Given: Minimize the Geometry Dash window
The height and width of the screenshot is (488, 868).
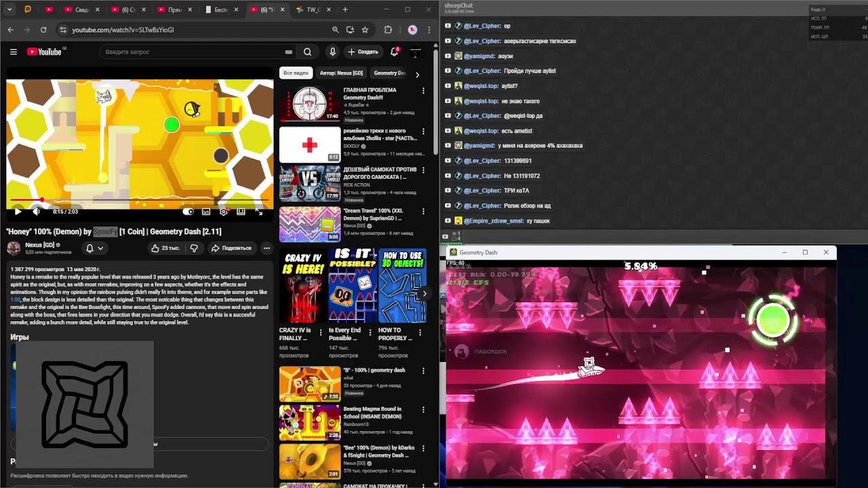Looking at the screenshot, I should click(785, 252).
